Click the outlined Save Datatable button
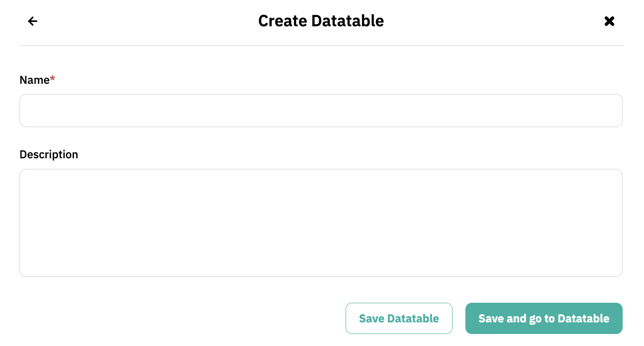This screenshot has height=346, width=644. [x=399, y=318]
